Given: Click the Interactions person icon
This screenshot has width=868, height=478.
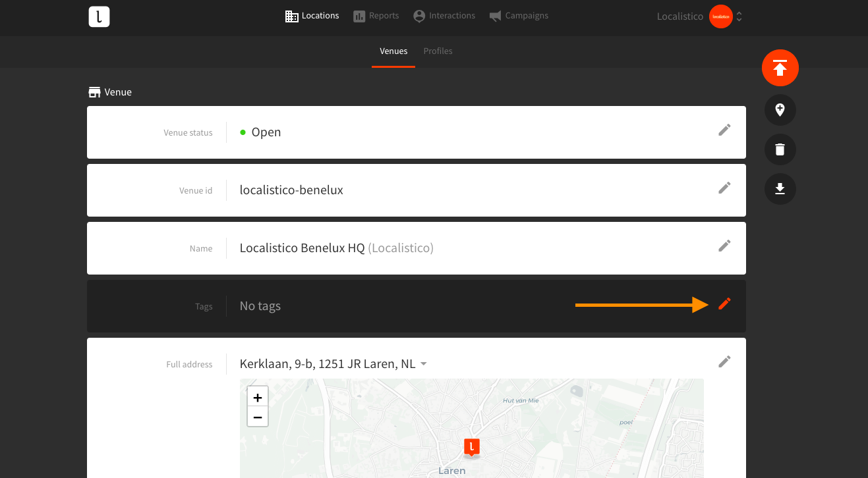Looking at the screenshot, I should [419, 16].
